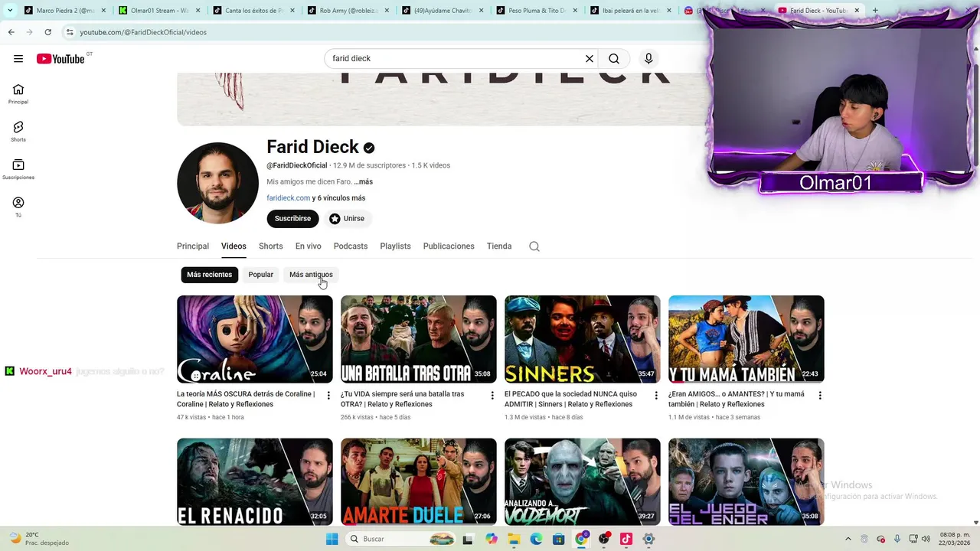Clear the search box with the X
The height and width of the screenshot is (551, 980).
coord(590,59)
